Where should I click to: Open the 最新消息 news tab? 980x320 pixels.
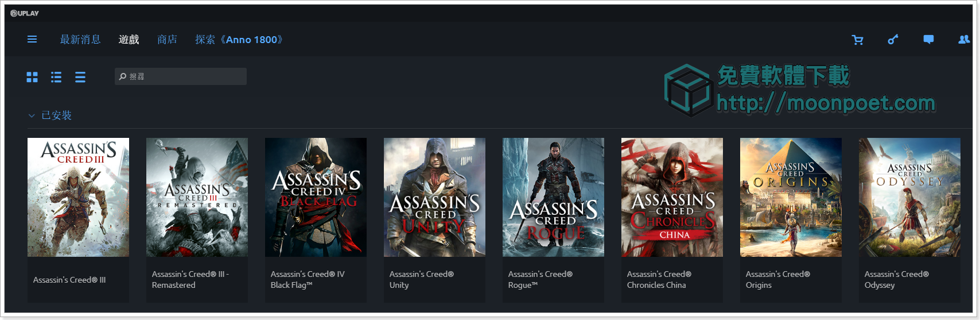point(80,40)
